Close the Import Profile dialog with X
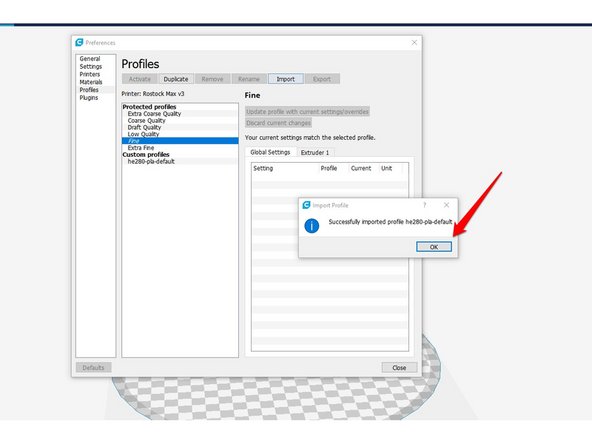 [x=446, y=205]
